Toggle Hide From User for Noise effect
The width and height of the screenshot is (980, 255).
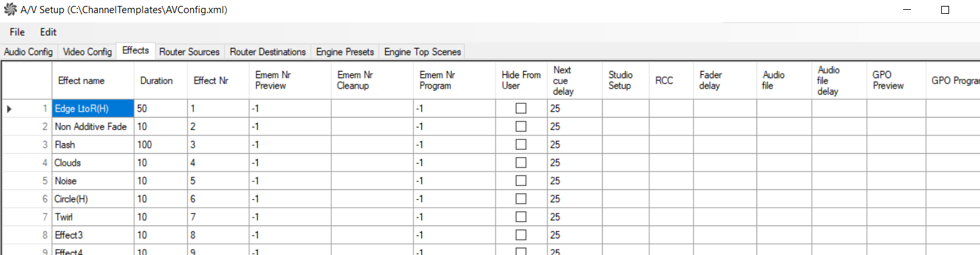pyautogui.click(x=521, y=181)
